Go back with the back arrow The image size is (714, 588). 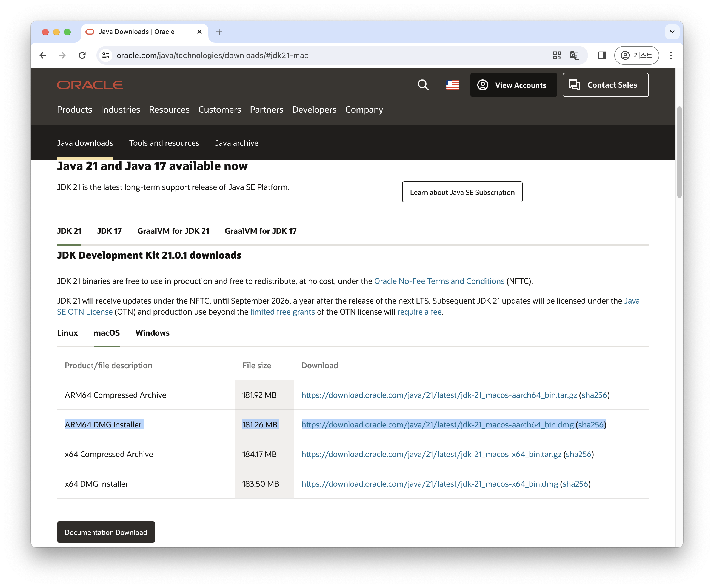pyautogui.click(x=43, y=55)
